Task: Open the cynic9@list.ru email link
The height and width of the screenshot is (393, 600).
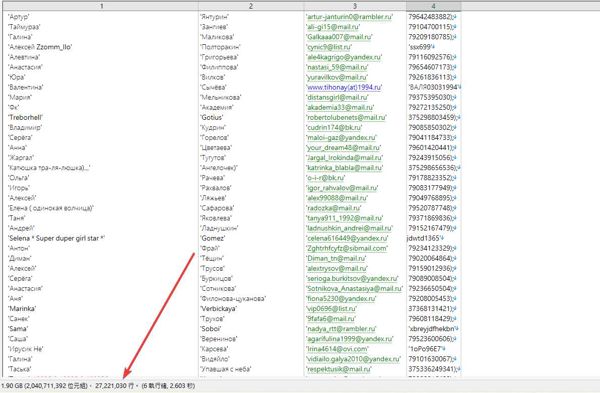Action: pos(329,47)
